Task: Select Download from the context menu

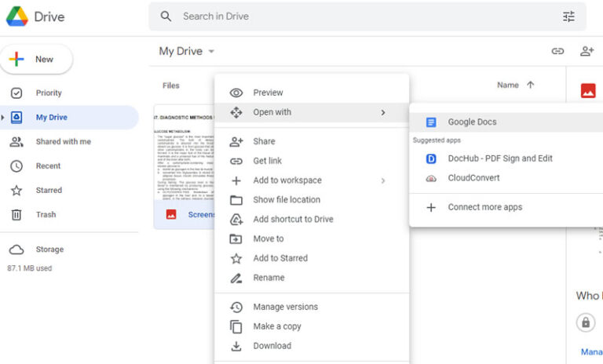Action: pyautogui.click(x=272, y=346)
